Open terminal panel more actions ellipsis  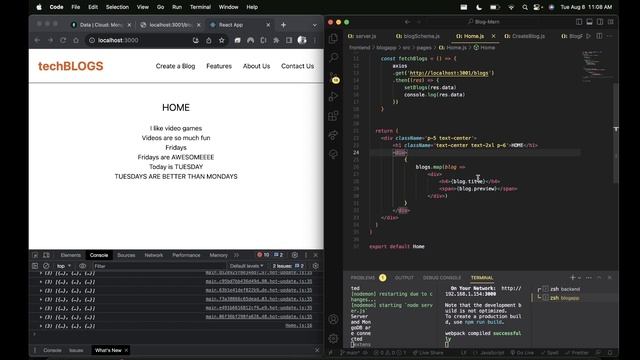(x=589, y=278)
